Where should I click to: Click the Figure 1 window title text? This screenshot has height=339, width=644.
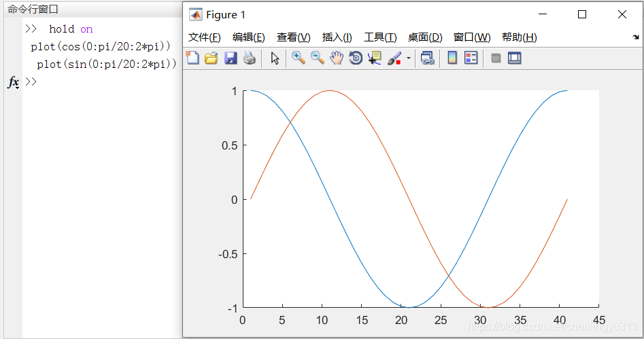[x=226, y=15]
